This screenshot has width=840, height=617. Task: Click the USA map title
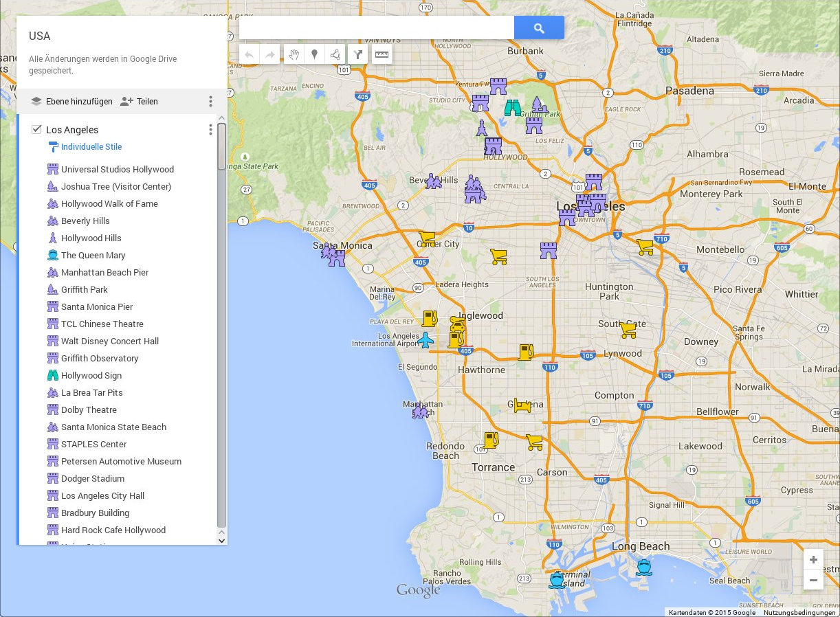point(40,36)
